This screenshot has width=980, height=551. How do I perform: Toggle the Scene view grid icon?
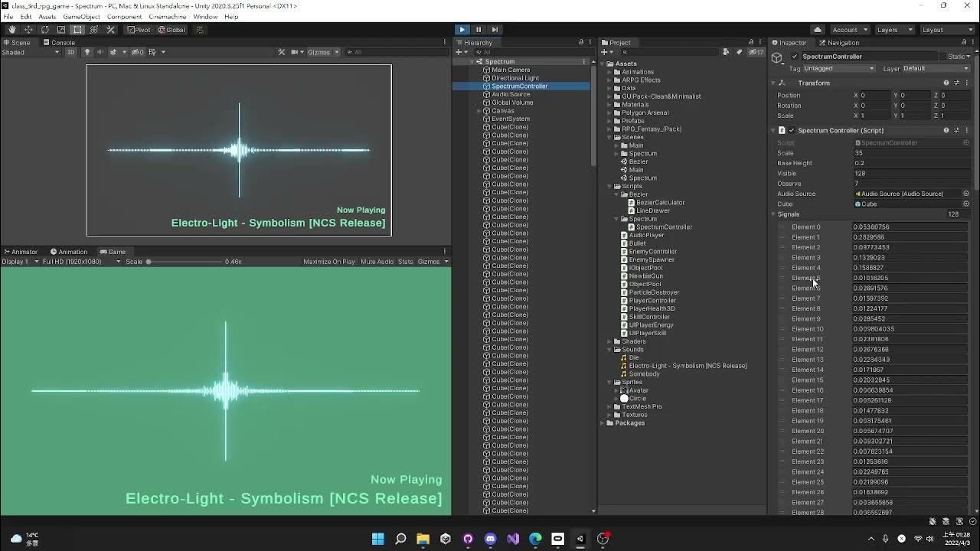pos(152,52)
